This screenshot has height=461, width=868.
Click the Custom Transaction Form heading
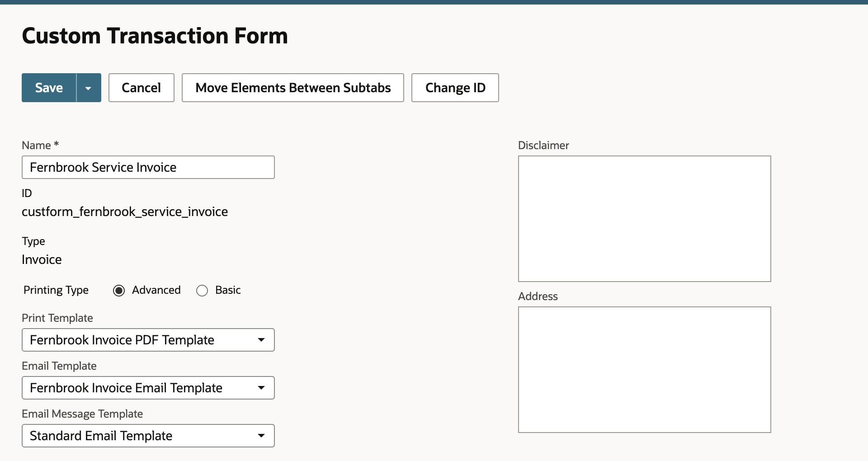[x=155, y=36]
